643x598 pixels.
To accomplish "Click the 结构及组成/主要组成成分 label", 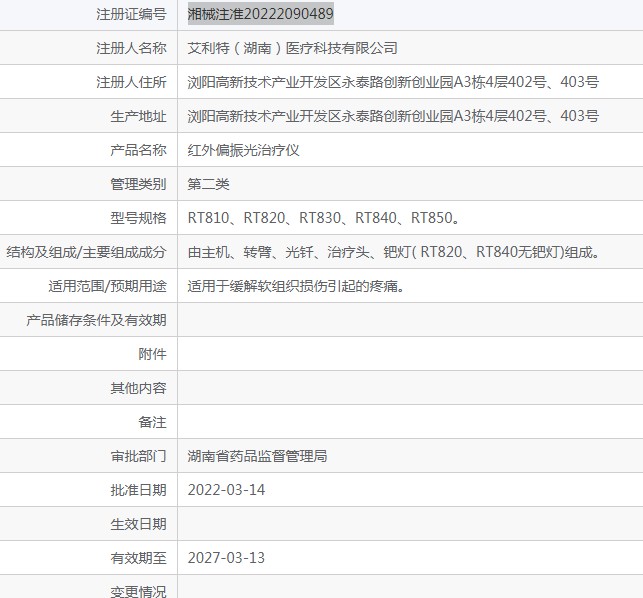I will 87,252.
